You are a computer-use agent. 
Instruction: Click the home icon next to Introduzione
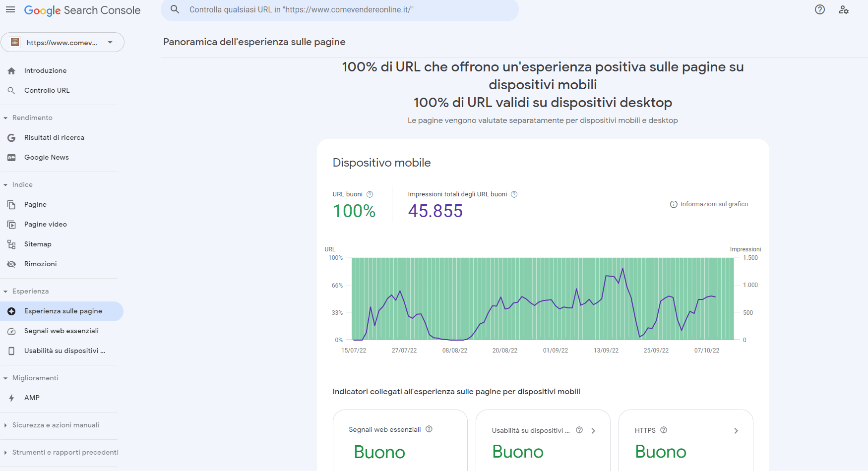pos(11,70)
